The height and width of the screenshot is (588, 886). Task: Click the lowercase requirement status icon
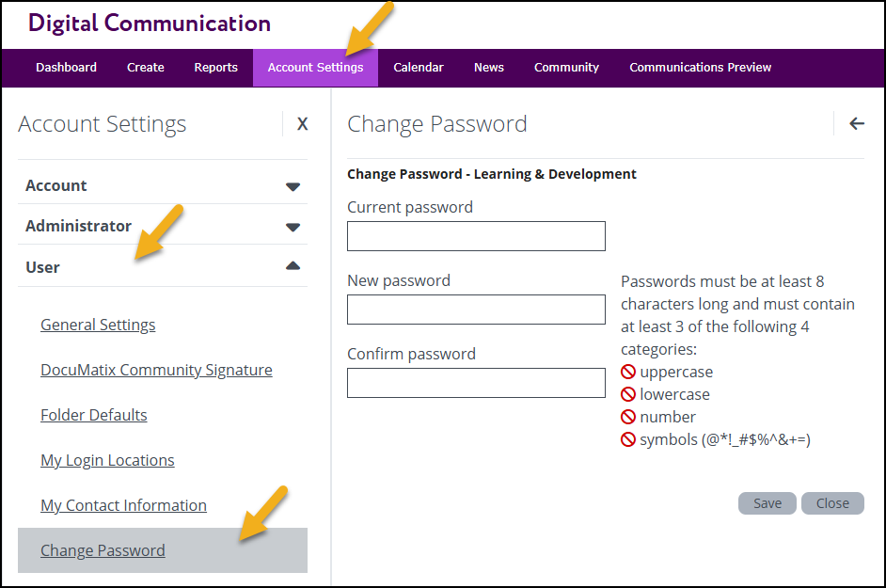point(628,394)
